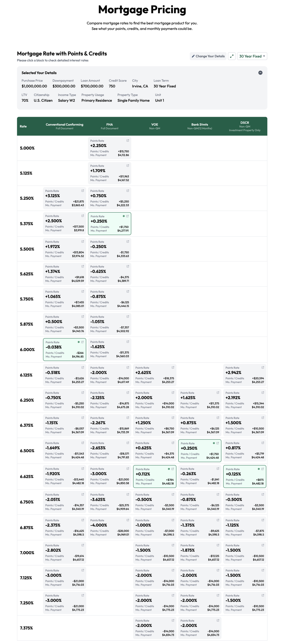Pick the VOE 6.625% highlighted rate block

click(154, 476)
